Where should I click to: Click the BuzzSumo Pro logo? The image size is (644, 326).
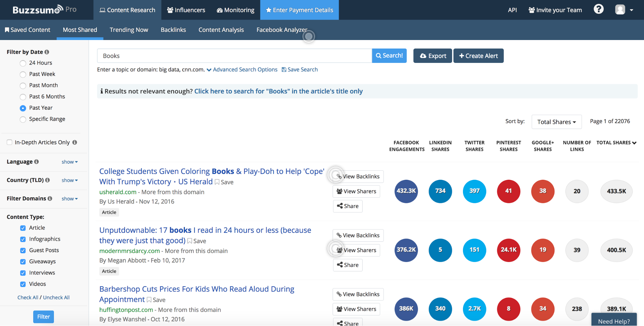(44, 10)
